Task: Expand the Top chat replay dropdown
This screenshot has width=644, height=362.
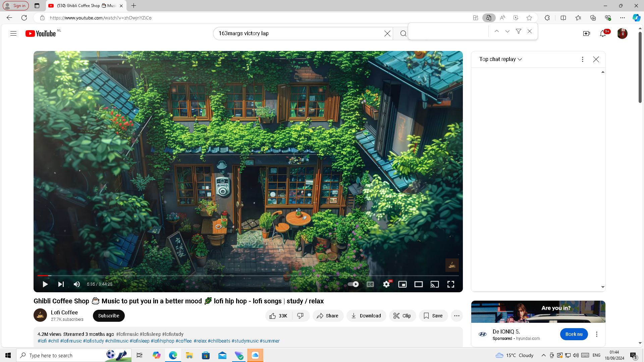Action: (x=500, y=59)
